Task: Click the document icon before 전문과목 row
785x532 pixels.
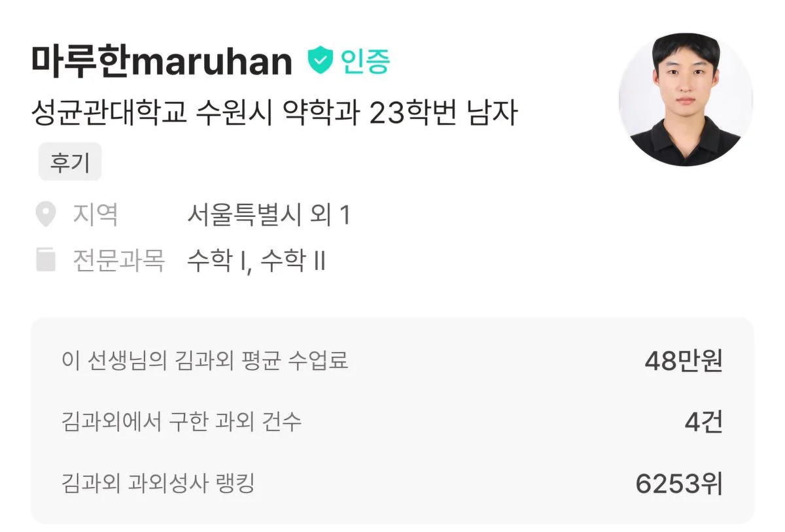Action: coord(44,258)
